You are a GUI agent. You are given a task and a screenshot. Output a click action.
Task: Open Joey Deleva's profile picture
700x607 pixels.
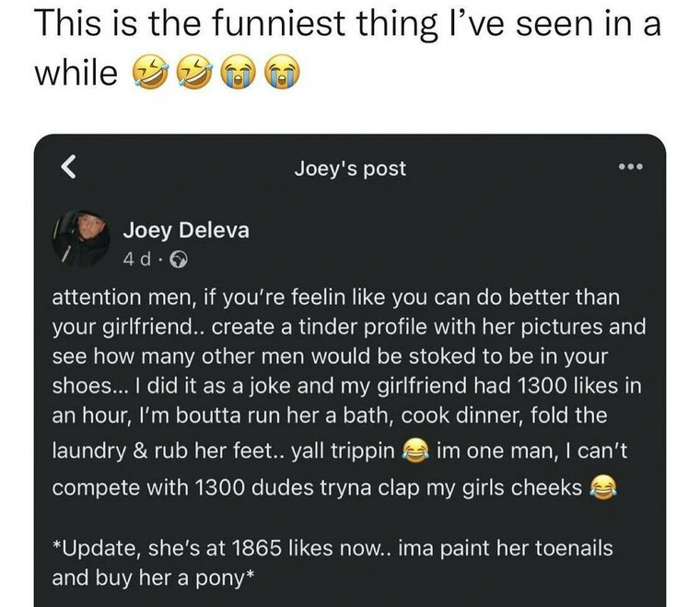pyautogui.click(x=81, y=239)
